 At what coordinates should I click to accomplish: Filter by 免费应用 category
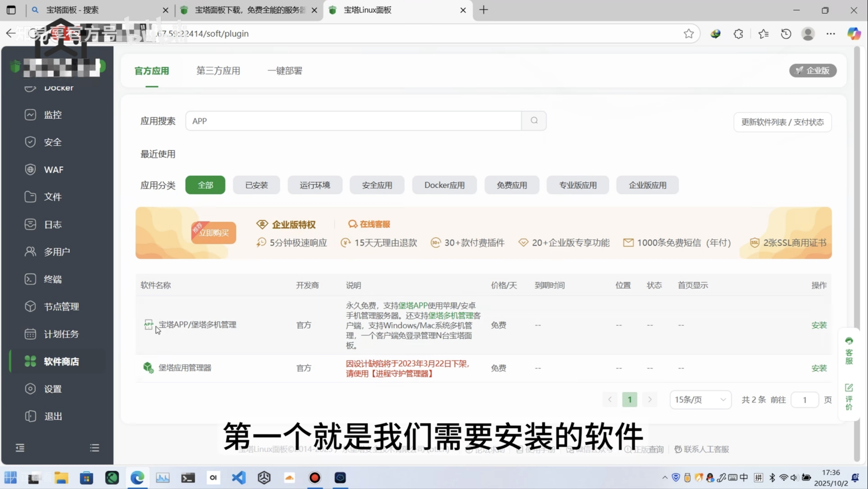tap(512, 185)
